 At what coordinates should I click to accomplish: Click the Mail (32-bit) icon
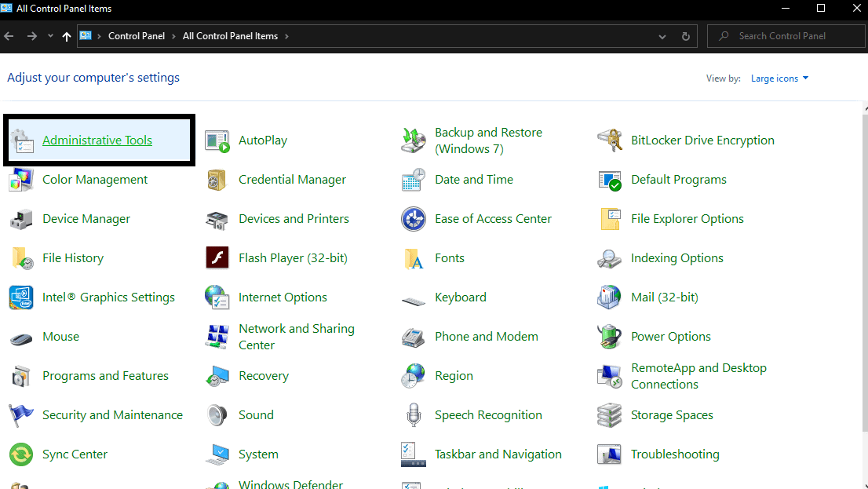pos(610,297)
